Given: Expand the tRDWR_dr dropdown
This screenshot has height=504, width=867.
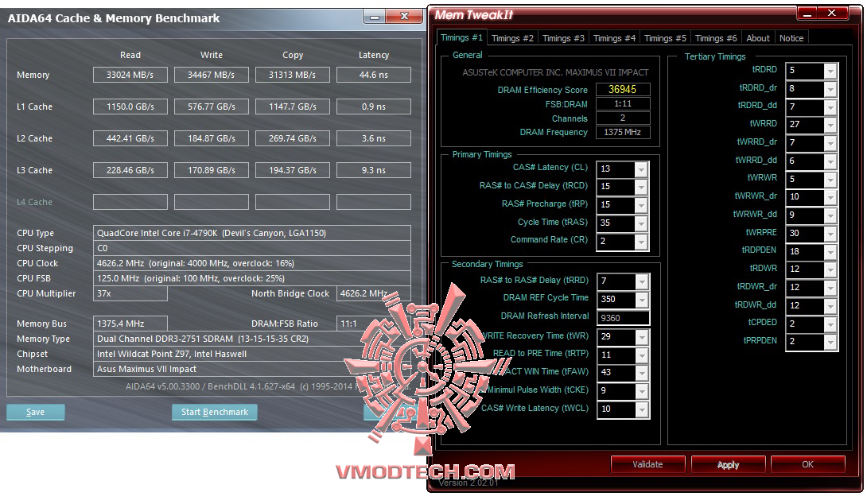Looking at the screenshot, I should click(x=830, y=288).
